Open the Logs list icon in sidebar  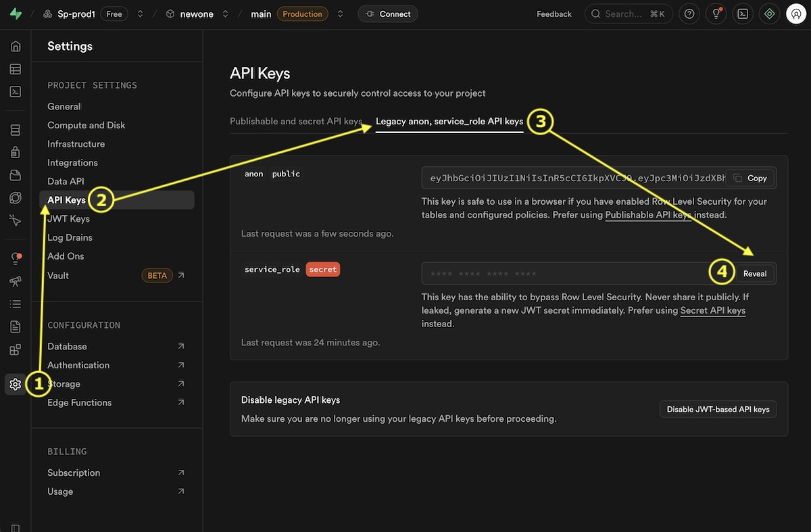point(16,304)
